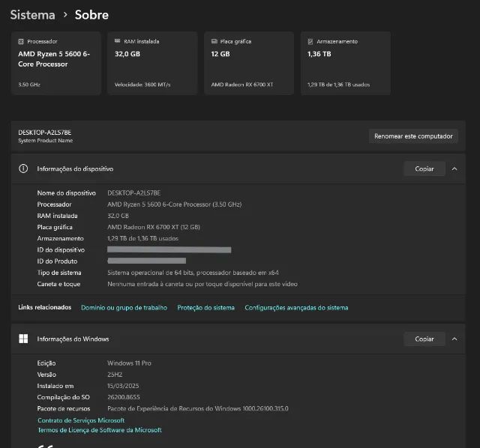Click the breadcrumb arrow between Sistema and Sobre

tap(65, 15)
